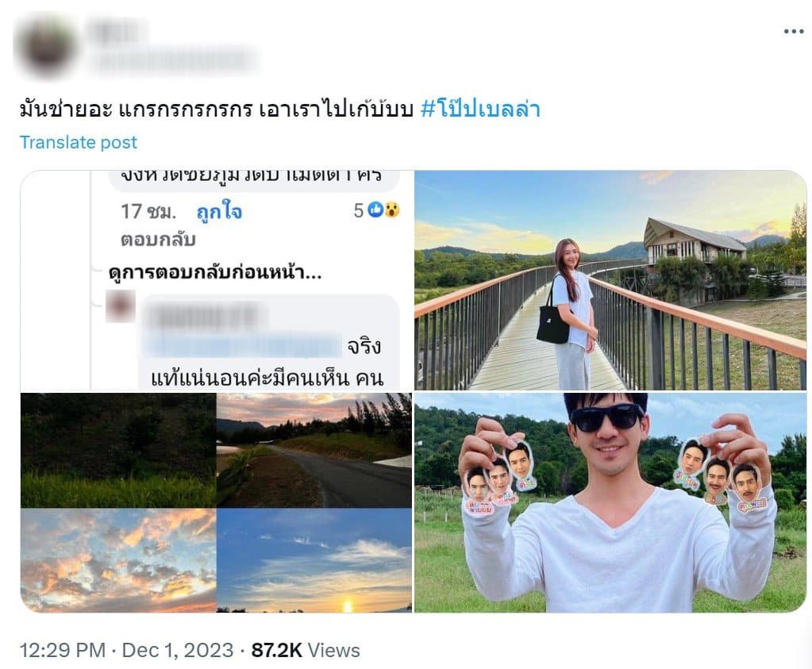Viewport: 812px width, 669px height.
Task: Open the three-dot more options menu
Action: (x=793, y=31)
